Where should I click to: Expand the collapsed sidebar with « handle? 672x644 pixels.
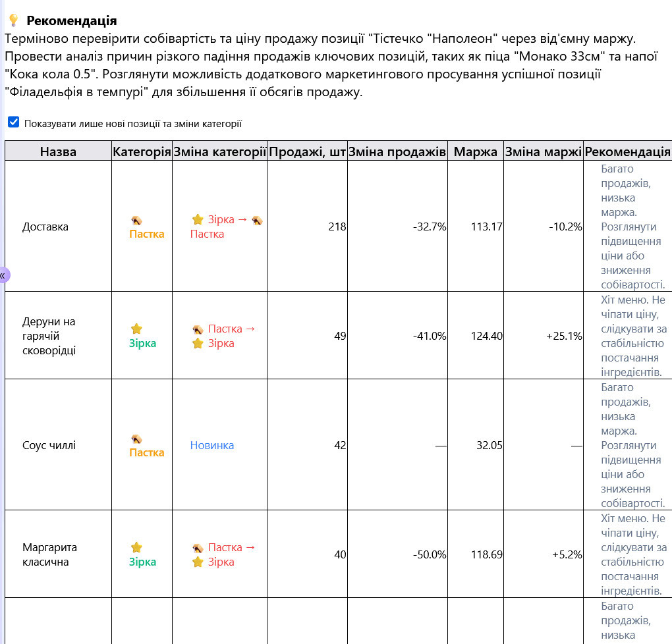(3, 275)
